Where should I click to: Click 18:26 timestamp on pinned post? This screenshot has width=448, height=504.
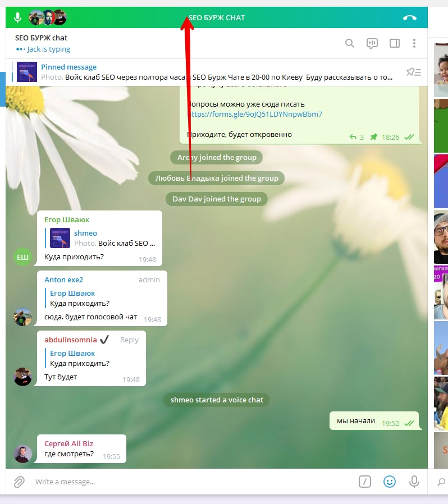point(390,138)
